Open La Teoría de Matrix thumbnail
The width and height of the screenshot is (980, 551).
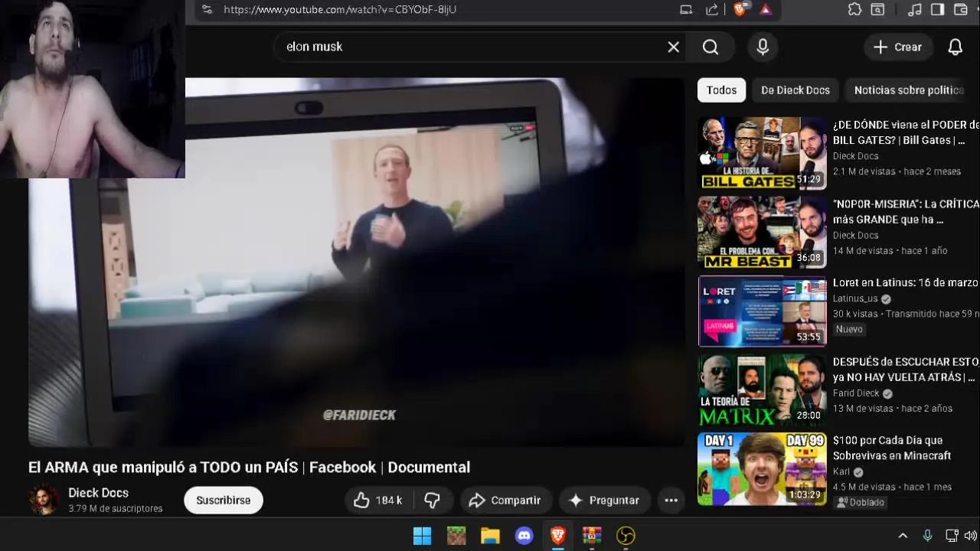click(763, 390)
